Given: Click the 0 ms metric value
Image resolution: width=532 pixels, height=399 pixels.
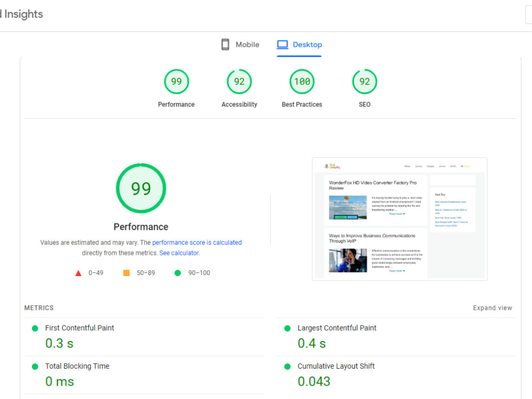Looking at the screenshot, I should click(x=60, y=381).
